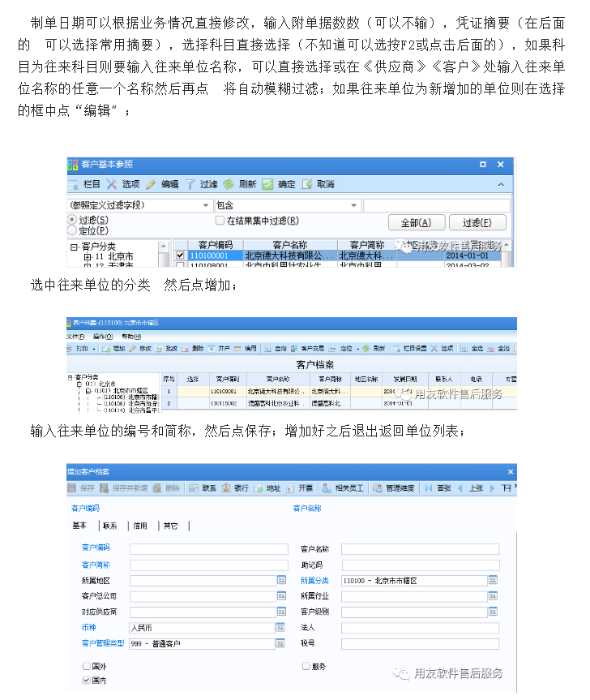The width and height of the screenshot is (590, 700).
Task: Click cell 北京德大科技有限公...
Action: [290, 256]
